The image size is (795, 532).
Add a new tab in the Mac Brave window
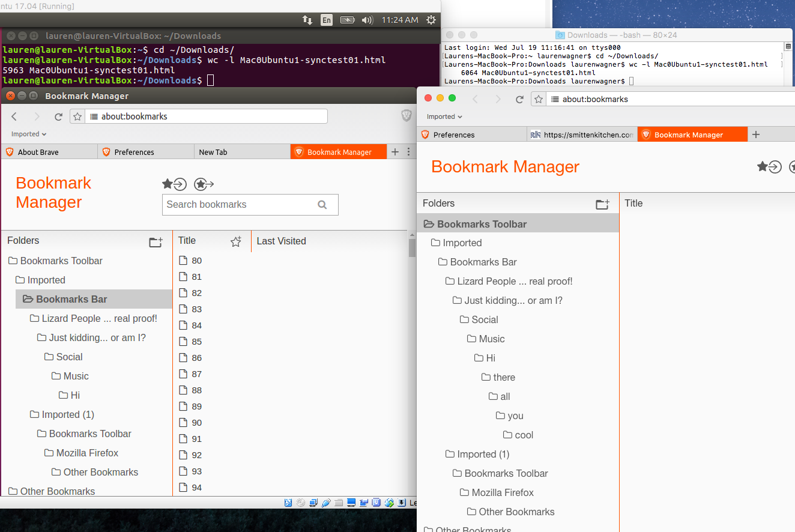(756, 135)
